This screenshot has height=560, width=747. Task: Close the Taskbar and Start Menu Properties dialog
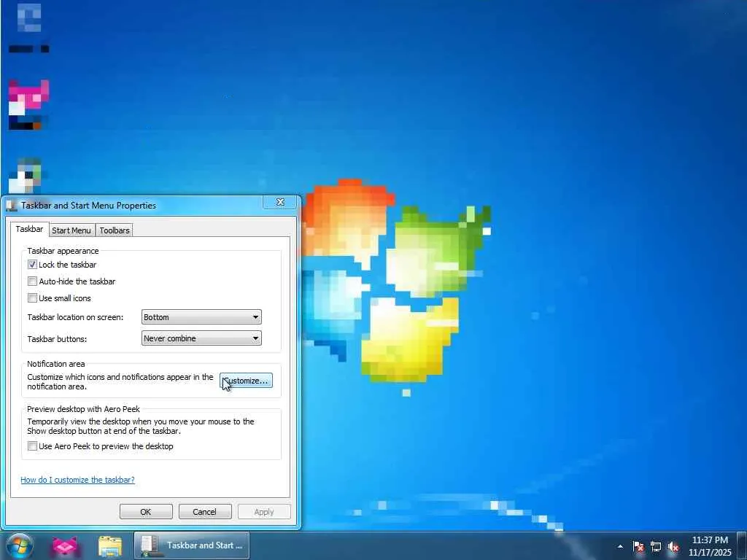pos(280,203)
